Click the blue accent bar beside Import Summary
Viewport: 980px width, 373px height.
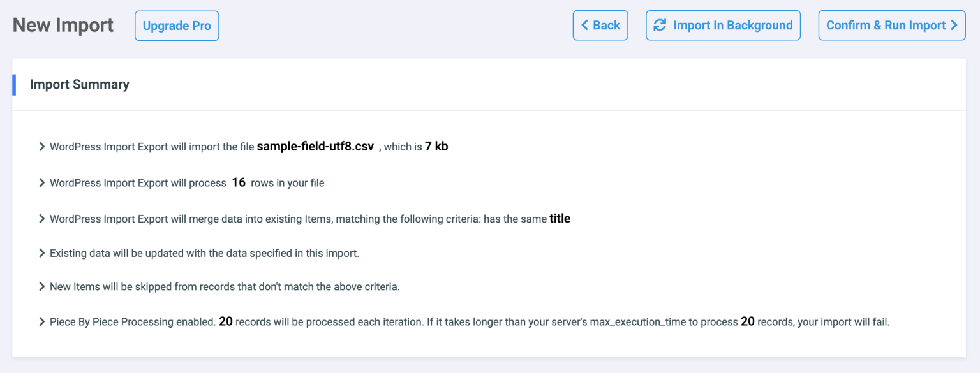[x=13, y=85]
